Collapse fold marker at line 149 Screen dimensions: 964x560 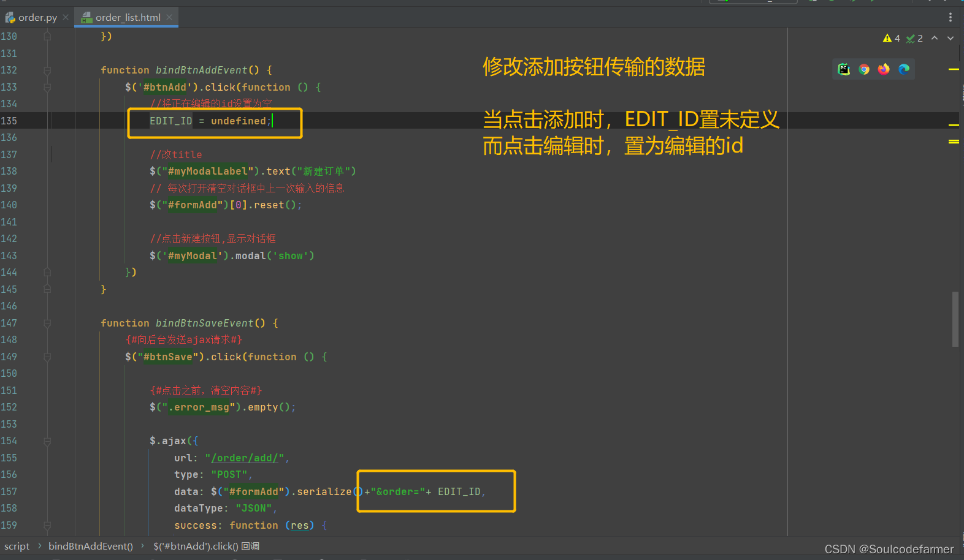coord(47,357)
